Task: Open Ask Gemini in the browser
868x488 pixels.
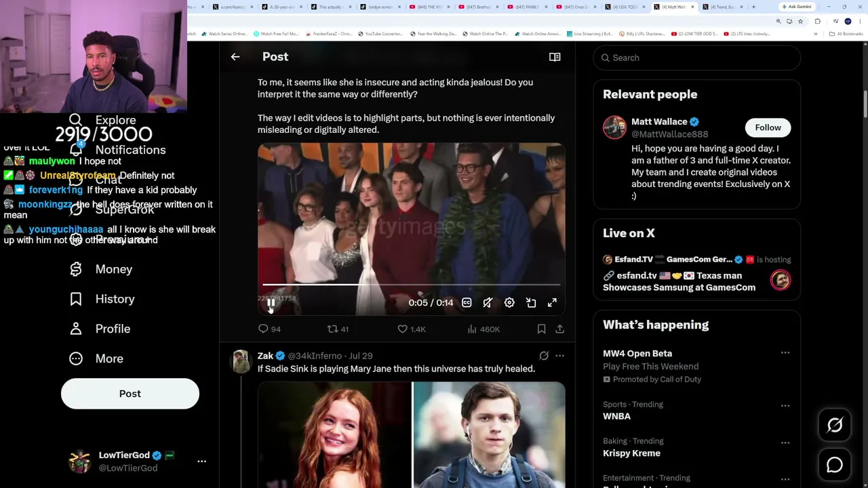Action: pos(797,7)
